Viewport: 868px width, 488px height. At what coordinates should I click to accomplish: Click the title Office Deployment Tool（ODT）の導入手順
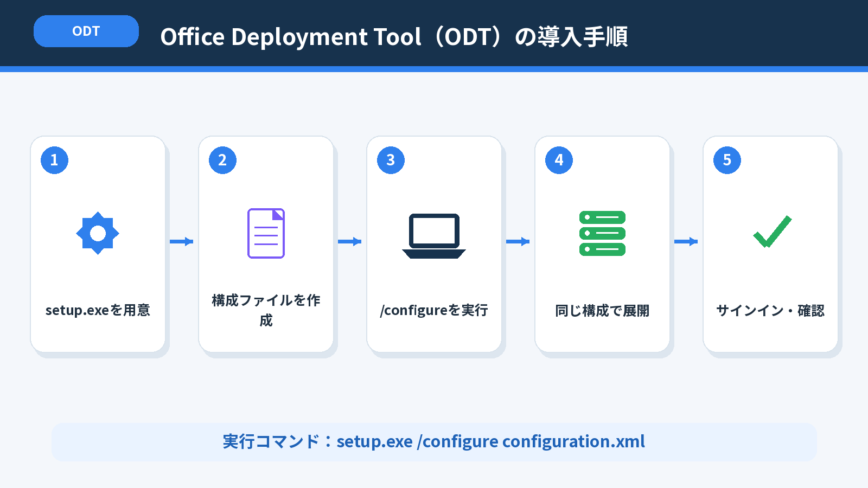(394, 37)
